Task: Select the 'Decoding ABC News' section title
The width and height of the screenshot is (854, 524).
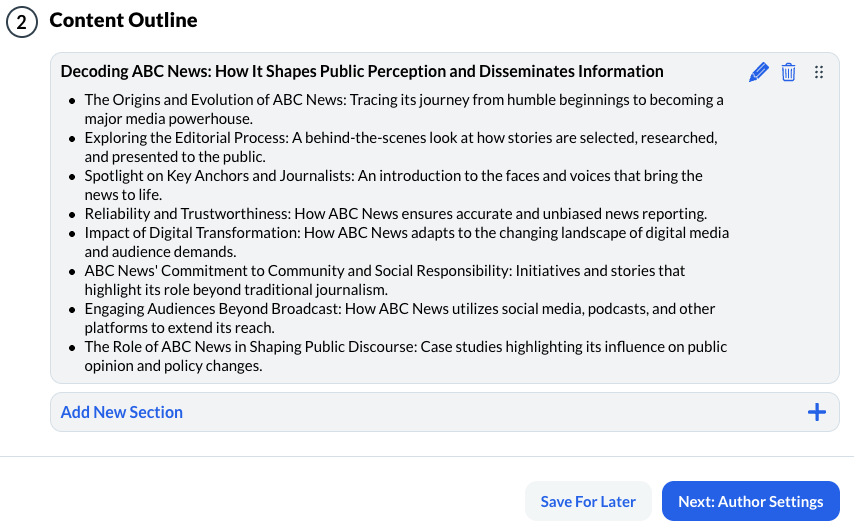Action: click(x=362, y=71)
